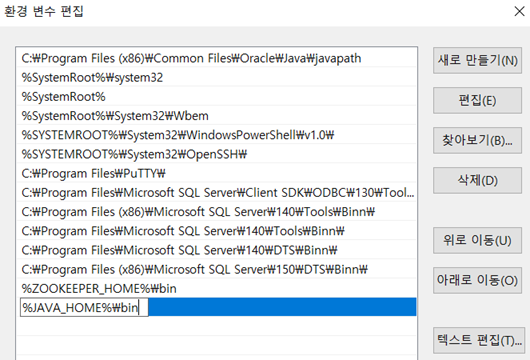Select the %SystemRoot%\system32 row

pos(216,77)
